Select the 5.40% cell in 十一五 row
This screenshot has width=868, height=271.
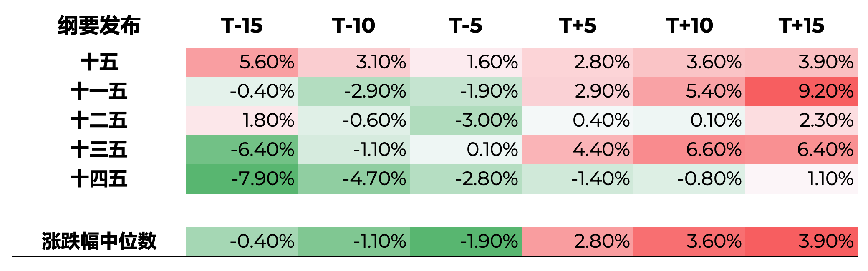tap(689, 91)
